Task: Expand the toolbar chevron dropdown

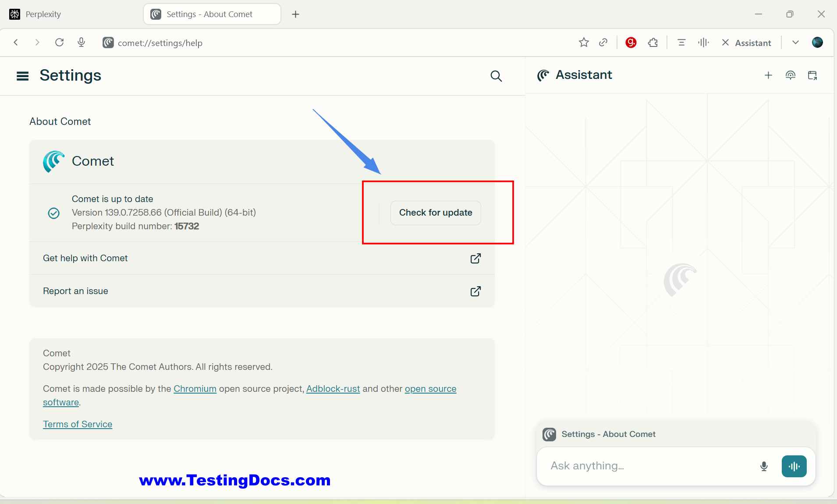Action: [795, 43]
